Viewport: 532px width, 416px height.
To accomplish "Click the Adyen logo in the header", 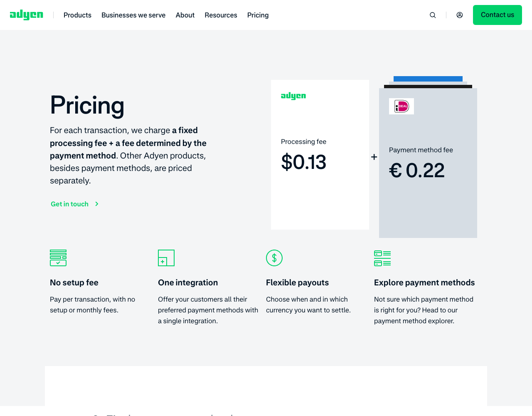I will pyautogui.click(x=27, y=15).
